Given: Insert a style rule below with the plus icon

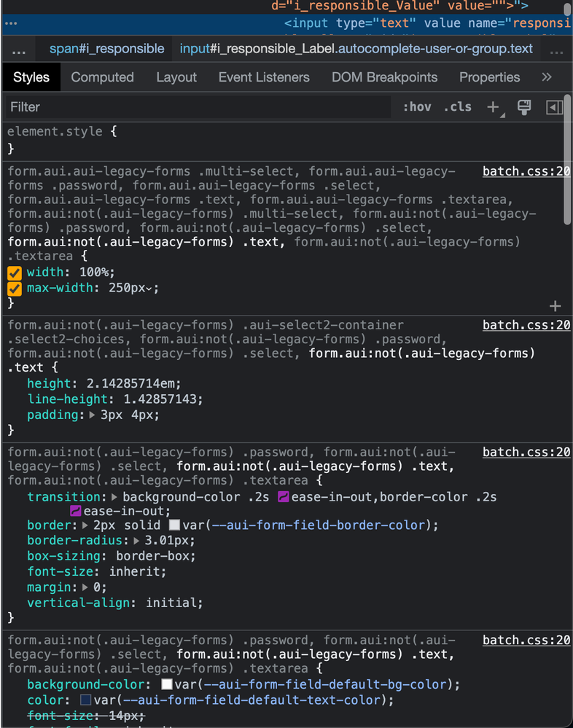Looking at the screenshot, I should click(x=555, y=306).
